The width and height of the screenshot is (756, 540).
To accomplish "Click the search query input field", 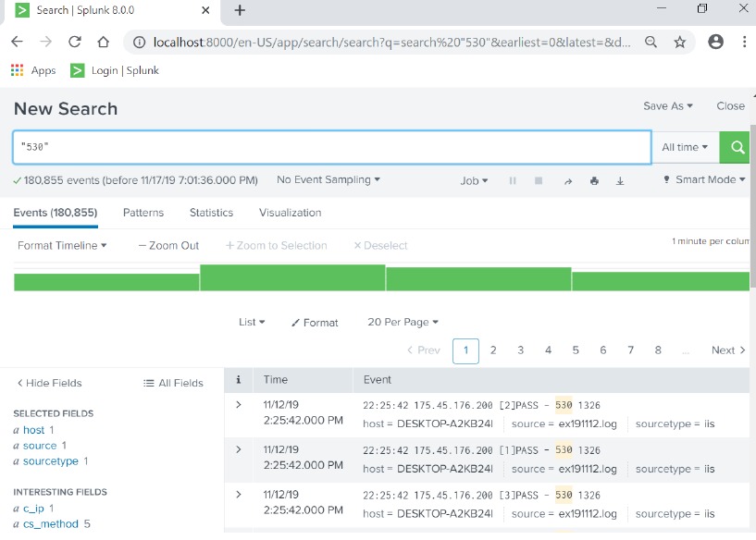I will 332,147.
